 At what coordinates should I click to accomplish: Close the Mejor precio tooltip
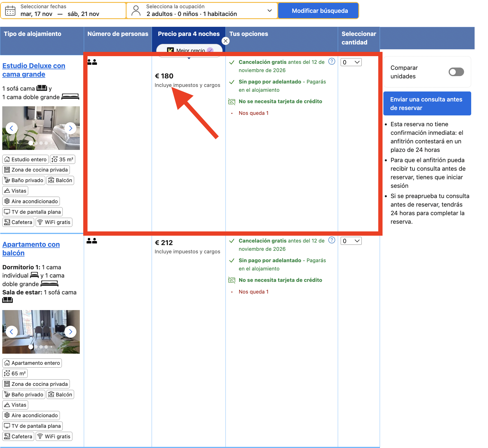pos(225,41)
